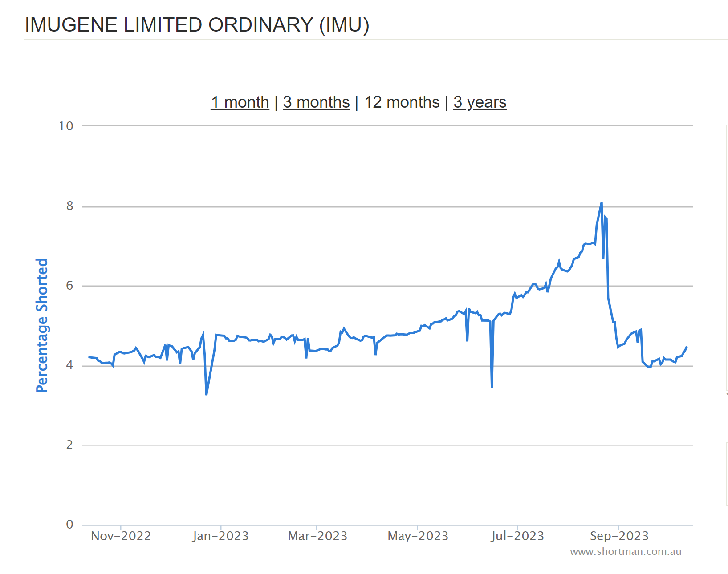Click the y-axis value 2
The image size is (728, 574).
69,445
